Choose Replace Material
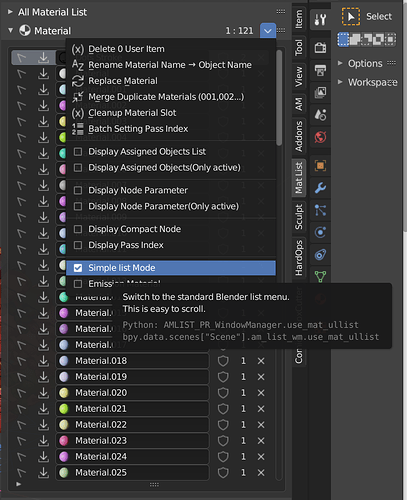Viewport: 407px width, 500px height. click(171, 81)
